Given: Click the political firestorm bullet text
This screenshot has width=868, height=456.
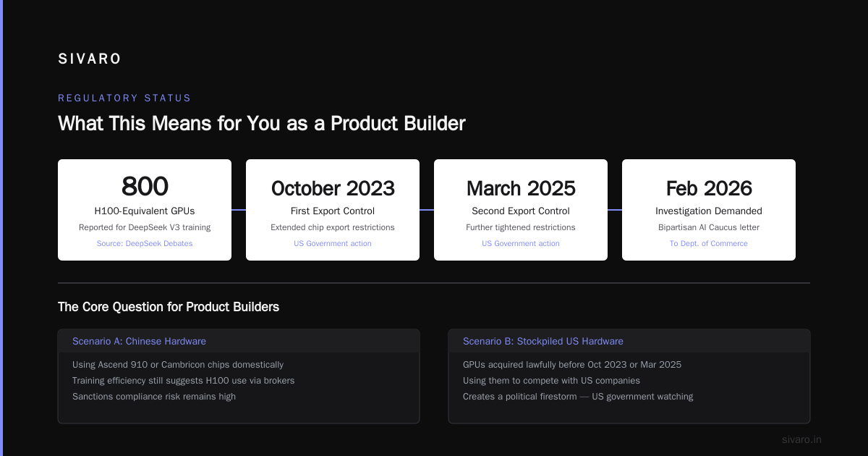Looking at the screenshot, I should 578,397.
